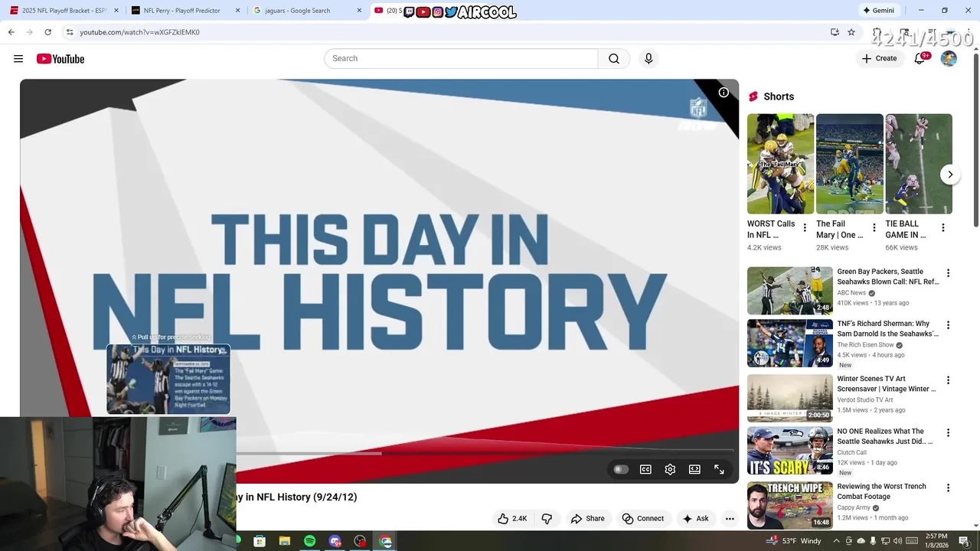
Task: Click the Create button
Action: coord(879,59)
